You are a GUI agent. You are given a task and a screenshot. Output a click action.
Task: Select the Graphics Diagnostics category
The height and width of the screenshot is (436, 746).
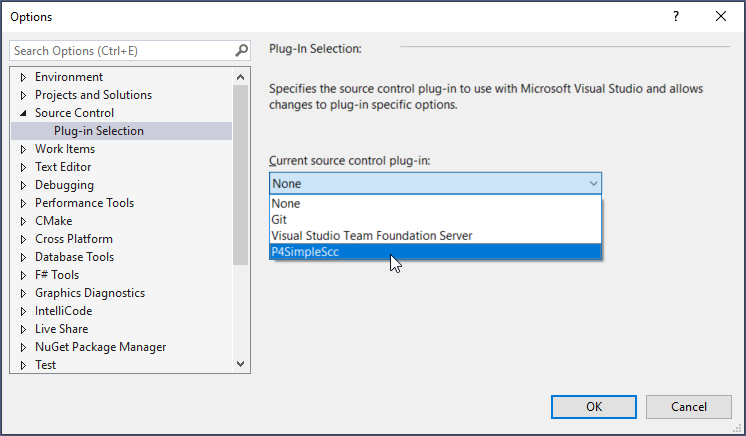[x=90, y=293]
